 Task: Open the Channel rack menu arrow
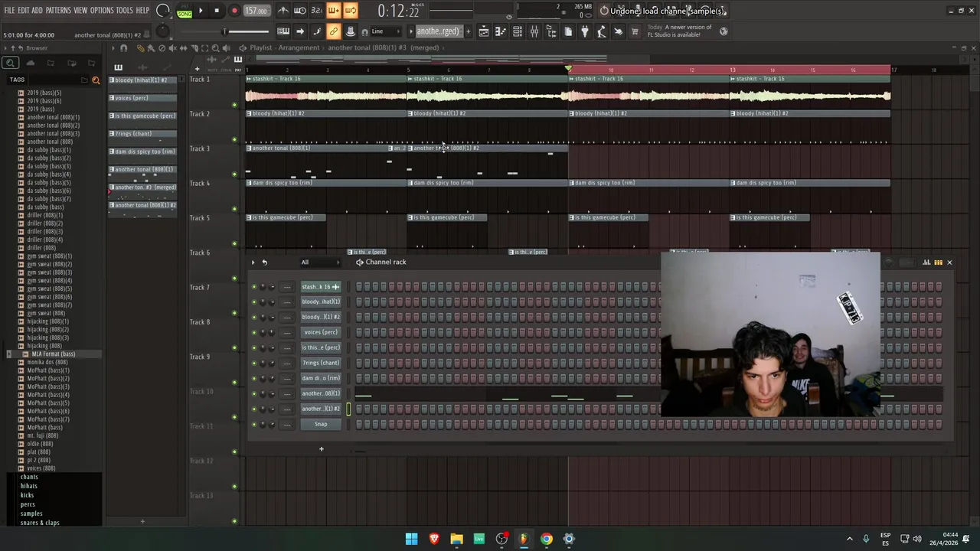tap(253, 262)
